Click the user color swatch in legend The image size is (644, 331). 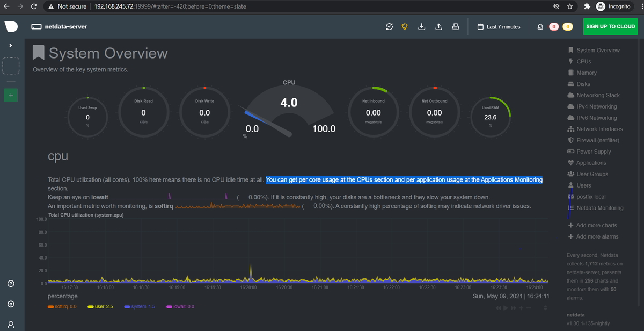point(91,307)
